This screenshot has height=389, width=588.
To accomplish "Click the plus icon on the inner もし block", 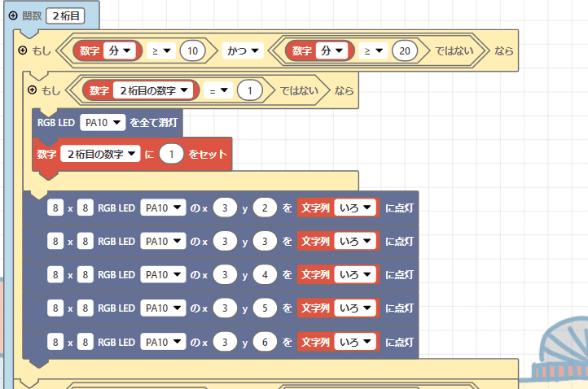I will tap(33, 90).
